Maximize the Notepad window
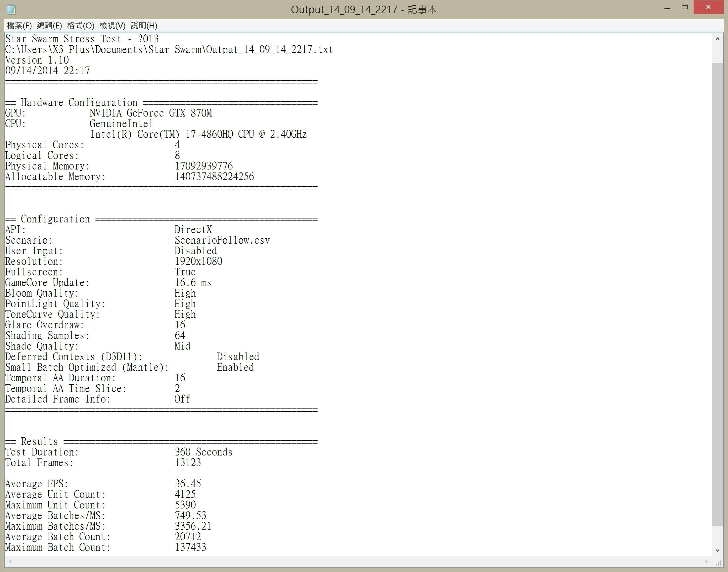The height and width of the screenshot is (572, 728). (x=685, y=7)
